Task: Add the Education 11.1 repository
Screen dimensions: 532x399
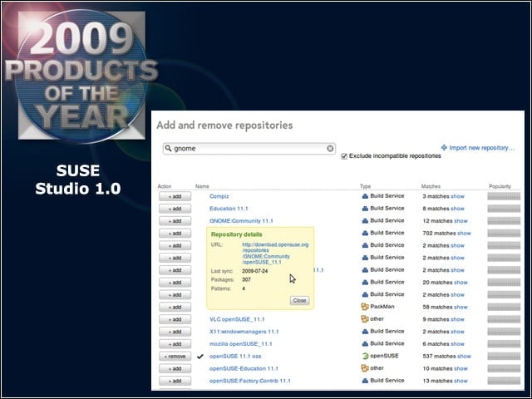Action: coord(175,209)
